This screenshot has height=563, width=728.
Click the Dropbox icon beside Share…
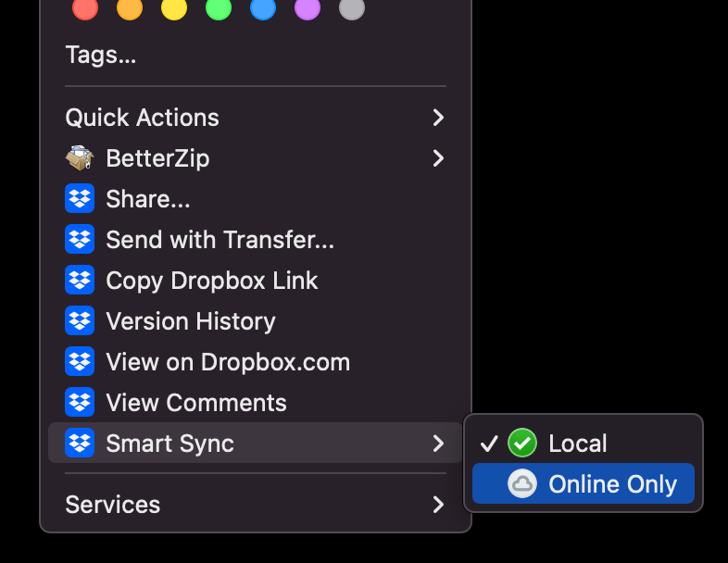click(80, 199)
